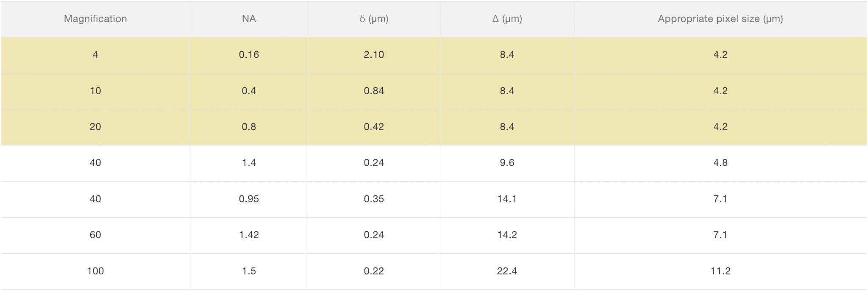Click magnification 60 cell
This screenshot has width=868, height=291.
(95, 235)
